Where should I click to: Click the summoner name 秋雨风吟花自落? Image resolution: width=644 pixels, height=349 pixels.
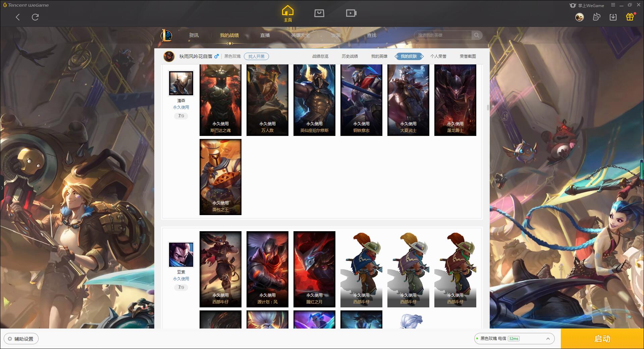(x=196, y=56)
